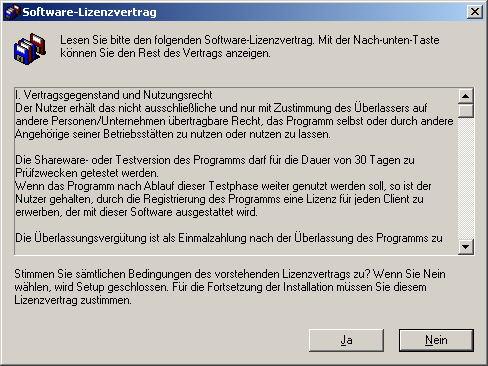
Task: Click the large floppy disks installer icon
Action: tap(30, 49)
